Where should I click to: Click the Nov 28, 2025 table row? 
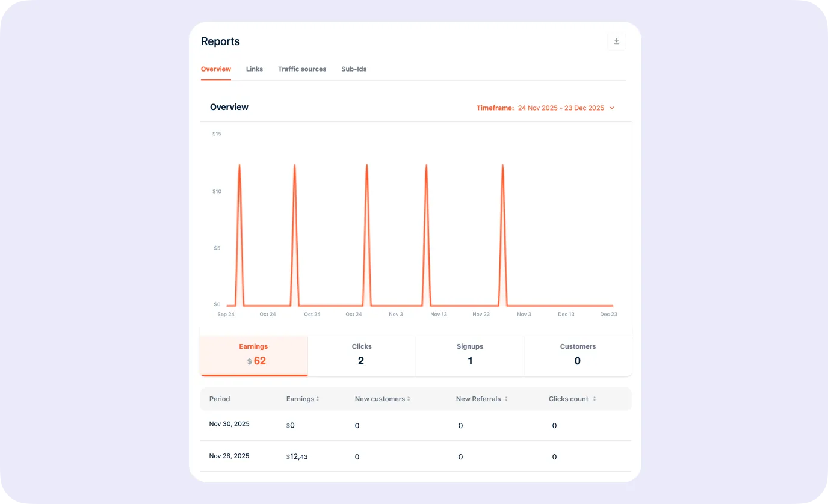point(415,456)
